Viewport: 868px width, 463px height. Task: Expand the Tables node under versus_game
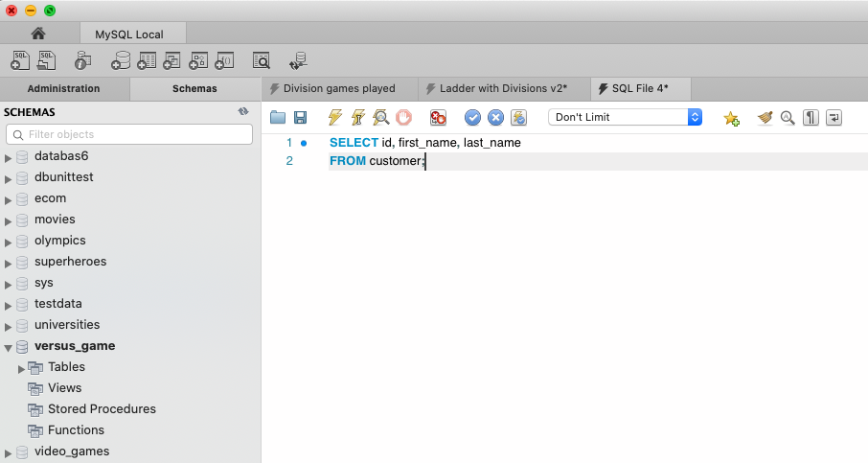22,367
